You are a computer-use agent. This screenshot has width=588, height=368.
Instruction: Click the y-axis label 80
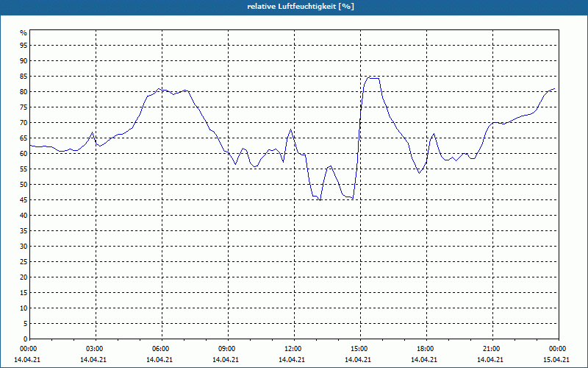tap(24, 91)
